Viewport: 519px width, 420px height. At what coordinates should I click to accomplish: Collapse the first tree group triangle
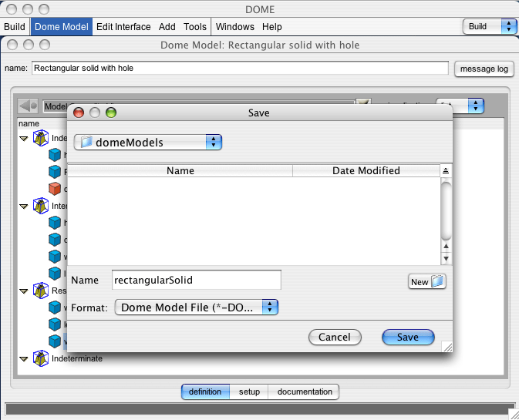(23, 139)
